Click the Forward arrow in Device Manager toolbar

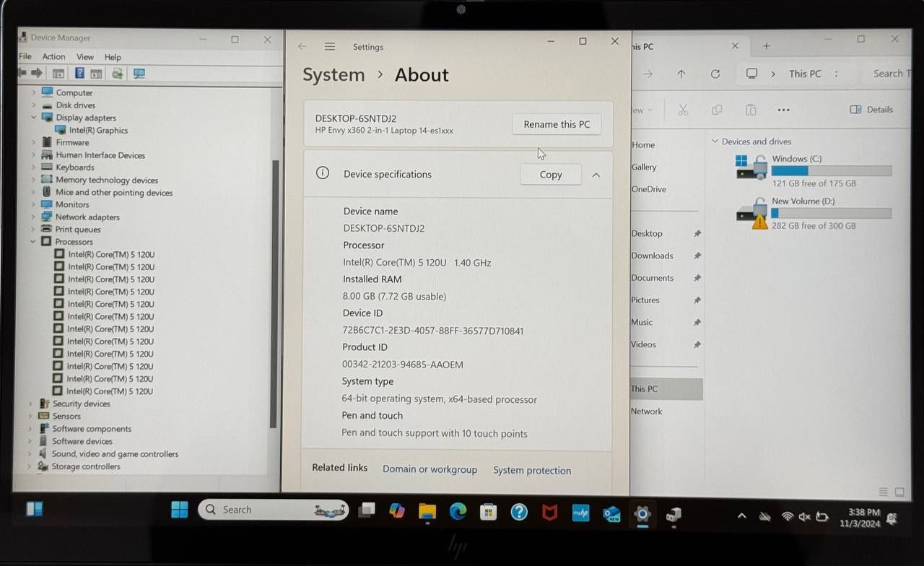tap(37, 73)
